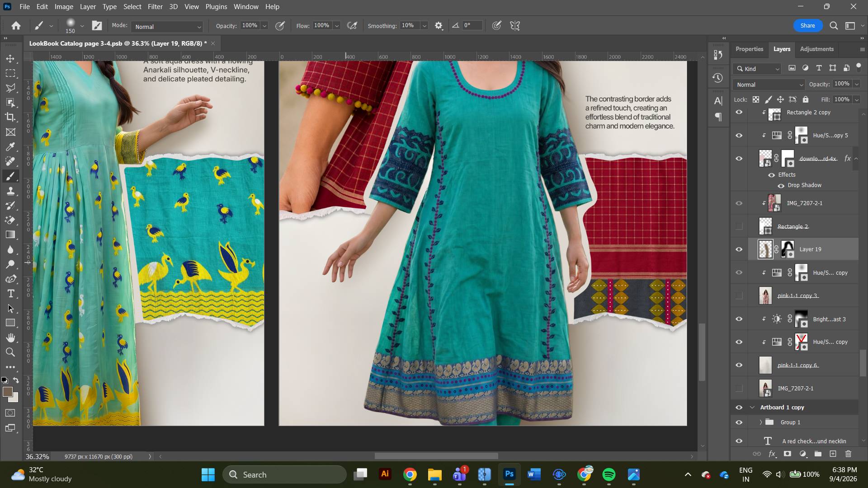Click the Share button

(807, 26)
